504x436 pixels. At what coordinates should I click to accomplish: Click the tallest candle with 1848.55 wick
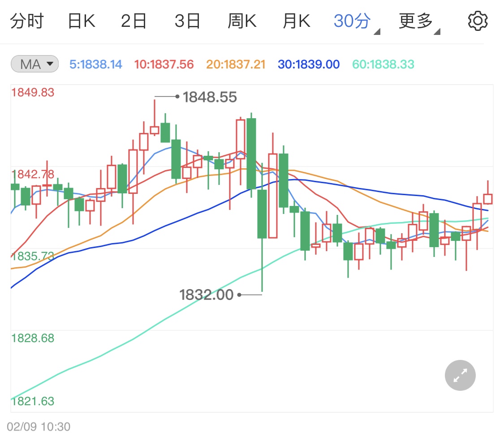pos(155,130)
